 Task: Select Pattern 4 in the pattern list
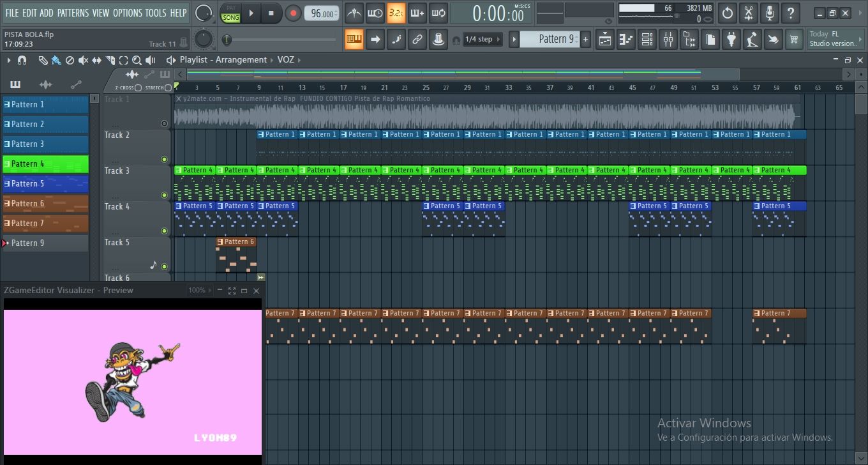[x=45, y=164]
